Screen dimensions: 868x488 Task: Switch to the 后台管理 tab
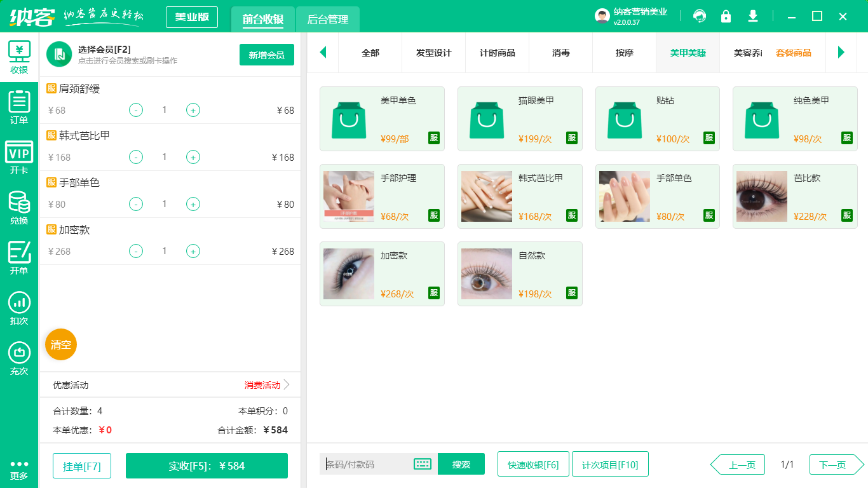[x=328, y=20]
